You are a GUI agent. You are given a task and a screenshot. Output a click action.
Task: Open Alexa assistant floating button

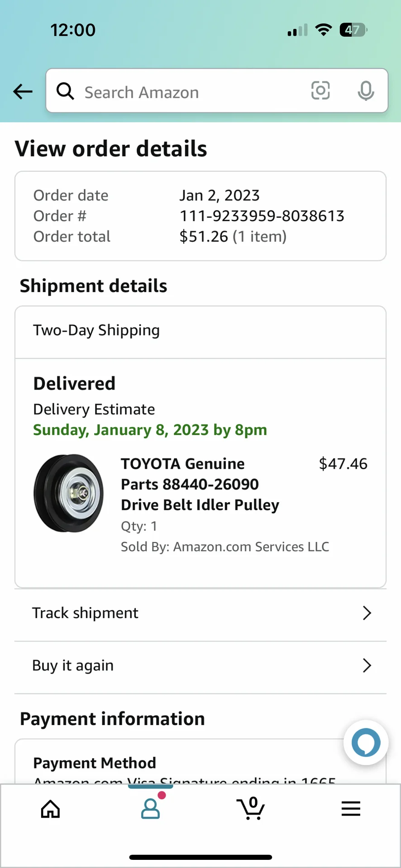[x=366, y=742]
